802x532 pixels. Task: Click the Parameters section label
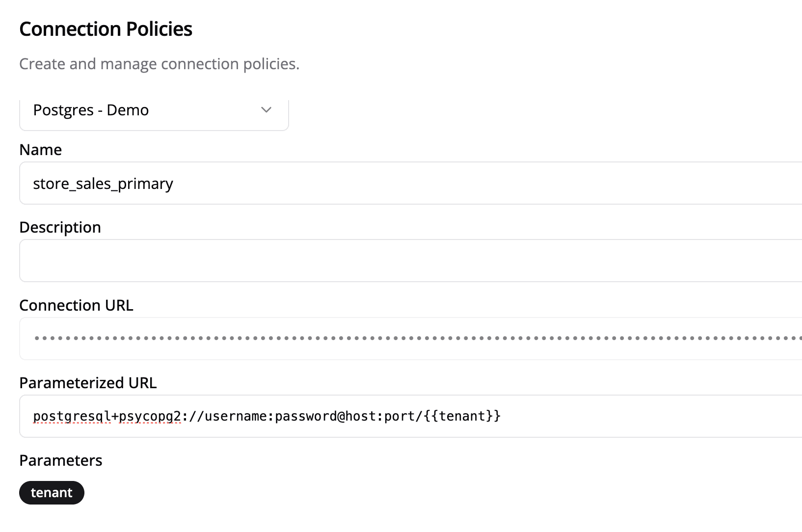pos(61,460)
